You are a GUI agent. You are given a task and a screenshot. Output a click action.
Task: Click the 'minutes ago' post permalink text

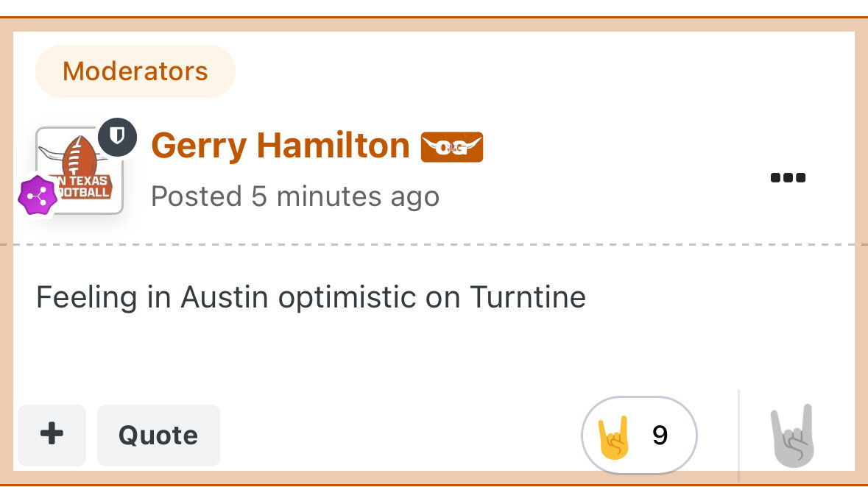(x=358, y=196)
